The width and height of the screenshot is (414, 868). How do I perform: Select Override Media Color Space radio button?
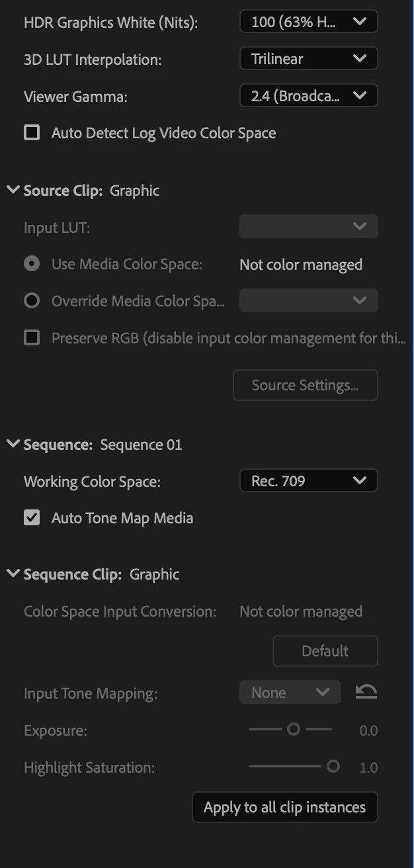[x=32, y=301]
